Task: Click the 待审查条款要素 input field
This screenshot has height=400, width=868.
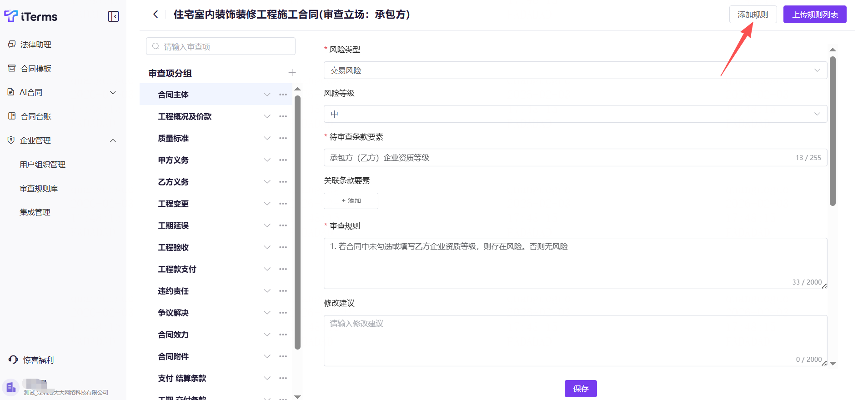Action: pos(575,157)
